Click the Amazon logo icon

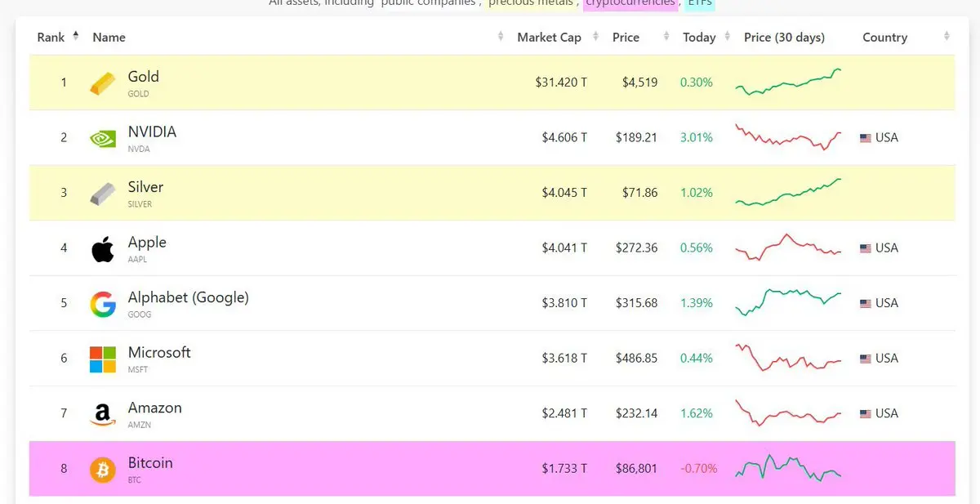point(103,414)
